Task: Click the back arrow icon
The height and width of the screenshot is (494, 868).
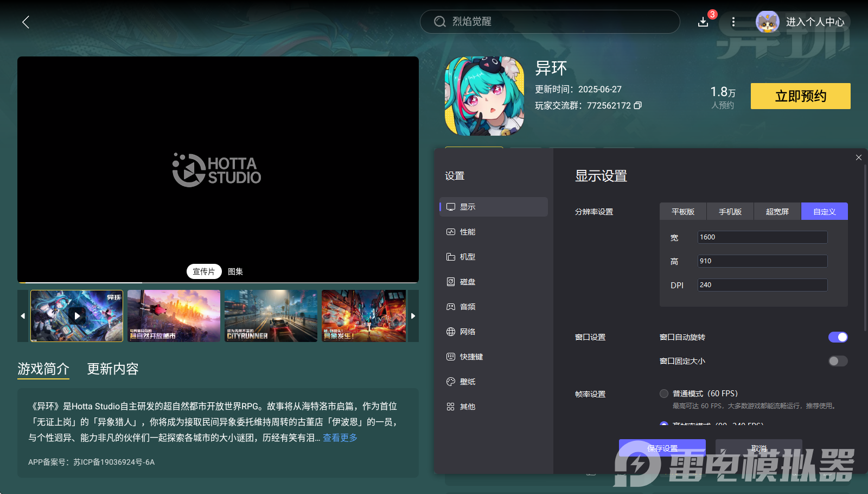Action: pos(25,22)
